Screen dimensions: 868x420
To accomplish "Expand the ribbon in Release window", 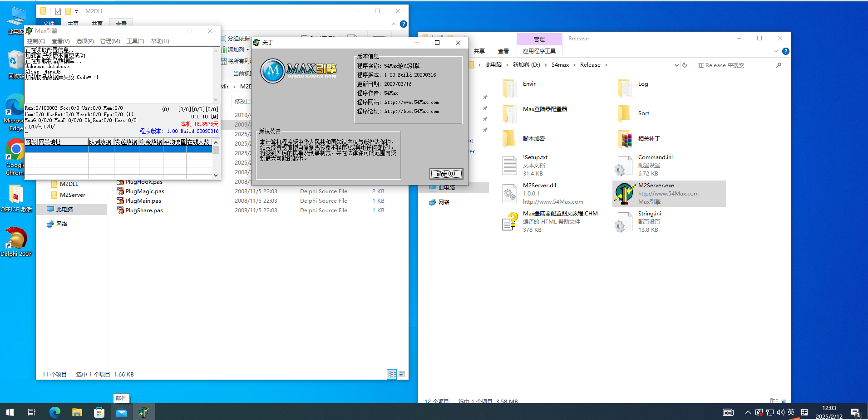I will pyautogui.click(x=775, y=51).
